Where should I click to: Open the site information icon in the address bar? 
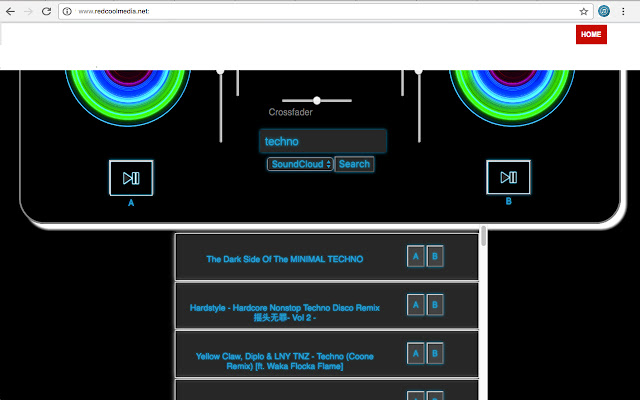coord(67,11)
